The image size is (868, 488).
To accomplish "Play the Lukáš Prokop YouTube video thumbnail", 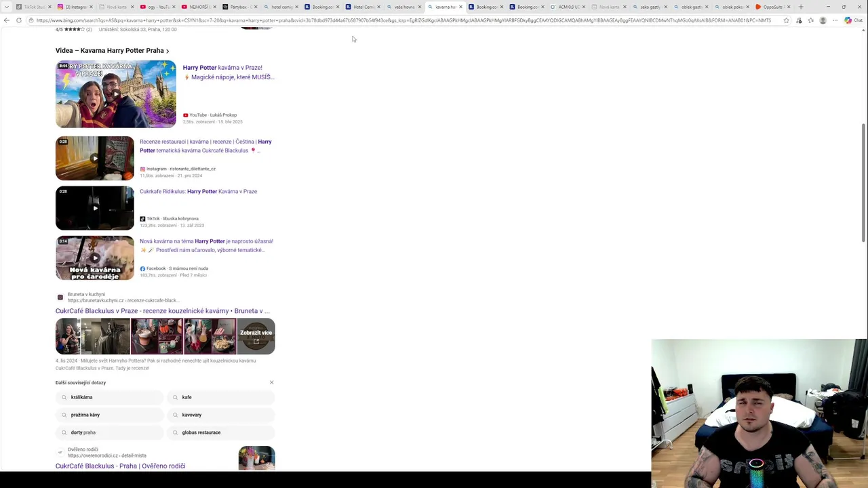I will (116, 94).
